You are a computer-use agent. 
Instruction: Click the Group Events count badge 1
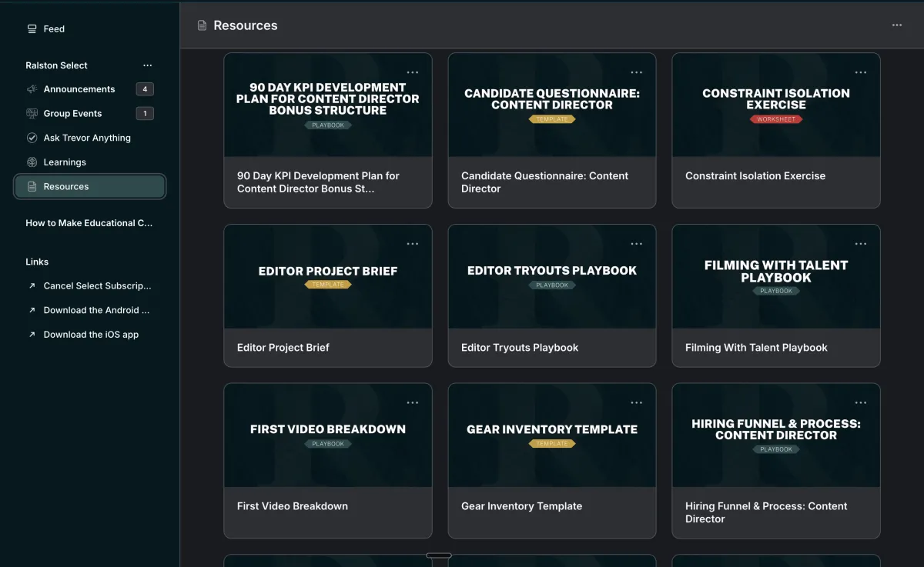point(145,114)
